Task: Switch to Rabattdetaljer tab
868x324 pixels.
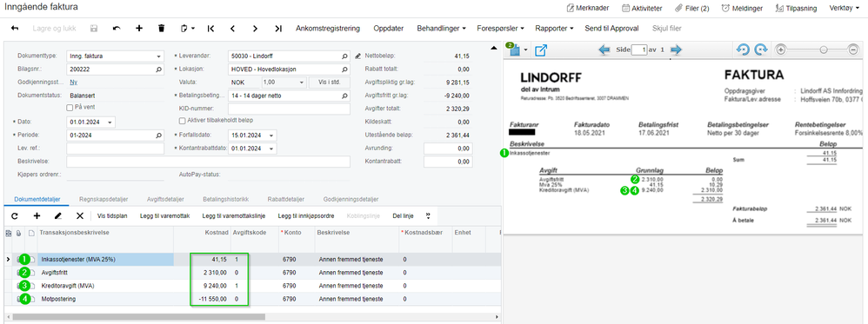Action: pyautogui.click(x=285, y=199)
